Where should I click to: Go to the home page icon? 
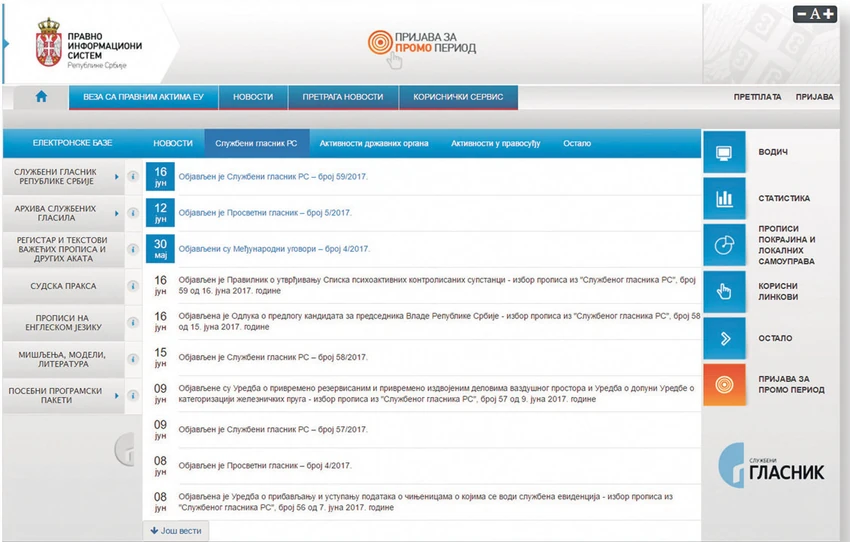(41, 96)
